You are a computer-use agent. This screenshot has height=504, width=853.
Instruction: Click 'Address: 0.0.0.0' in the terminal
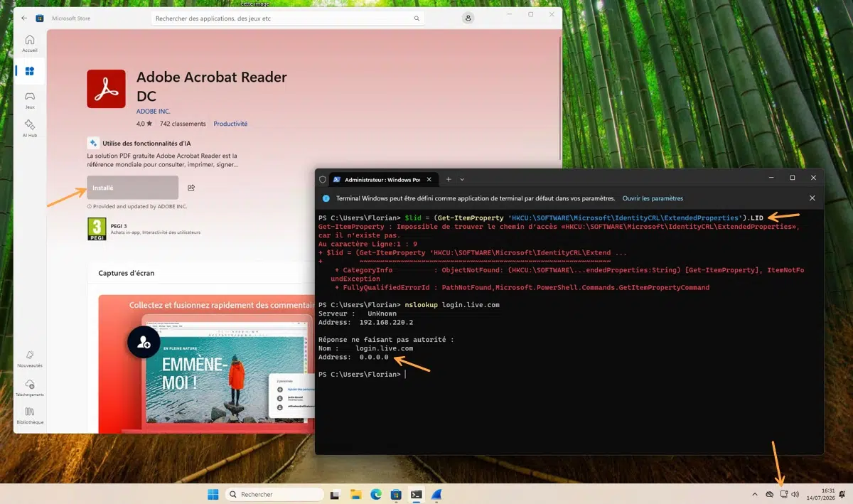[x=354, y=357]
